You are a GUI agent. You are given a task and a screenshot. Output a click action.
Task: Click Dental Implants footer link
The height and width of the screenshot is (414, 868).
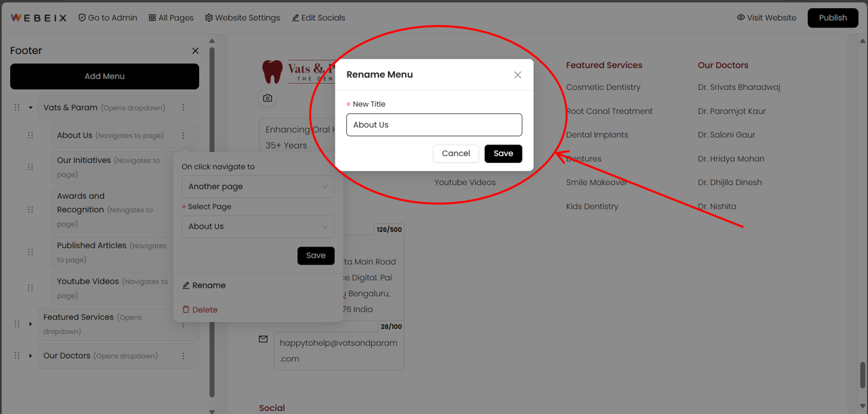[597, 135]
